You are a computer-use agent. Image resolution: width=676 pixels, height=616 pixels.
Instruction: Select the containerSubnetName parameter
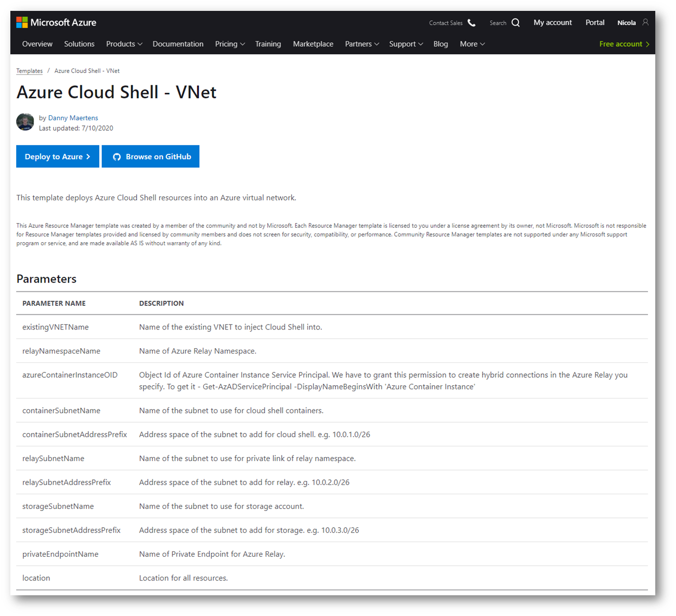61,410
